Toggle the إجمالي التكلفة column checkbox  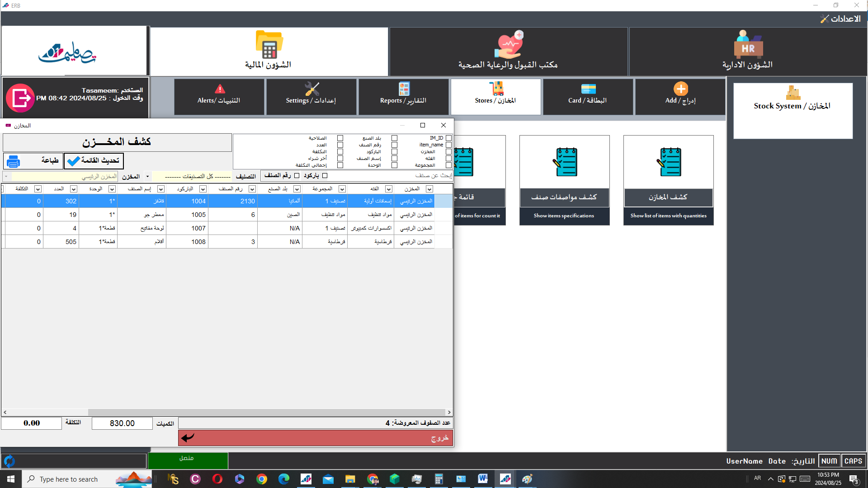click(340, 165)
